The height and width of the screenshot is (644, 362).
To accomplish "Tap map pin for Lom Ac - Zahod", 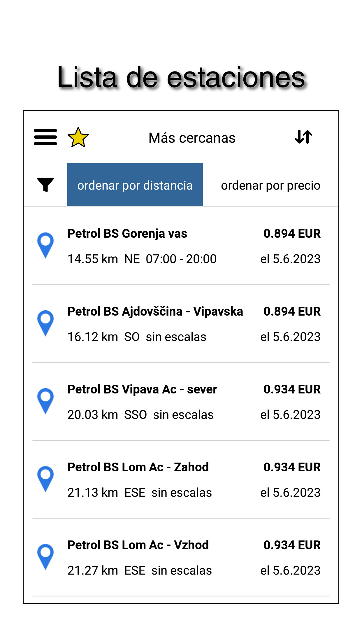I will click(x=45, y=478).
